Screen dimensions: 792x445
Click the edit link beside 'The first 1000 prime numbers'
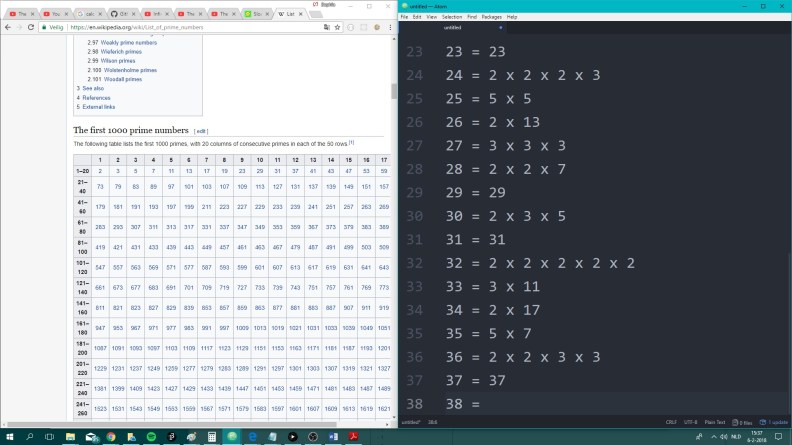pyautogui.click(x=201, y=131)
